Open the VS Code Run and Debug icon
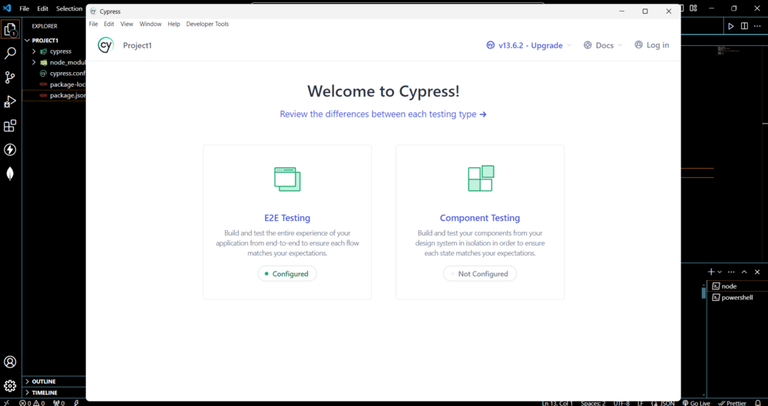The image size is (768, 406). point(10,101)
